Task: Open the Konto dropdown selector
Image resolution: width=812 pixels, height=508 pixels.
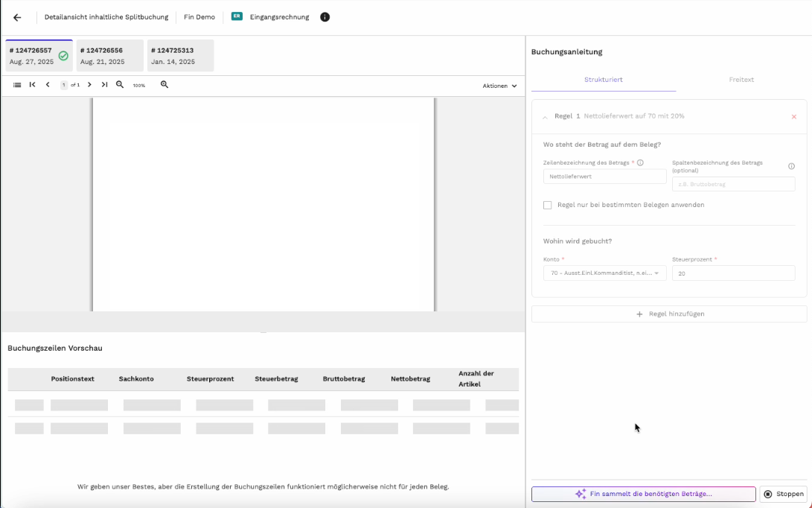Action: 604,273
